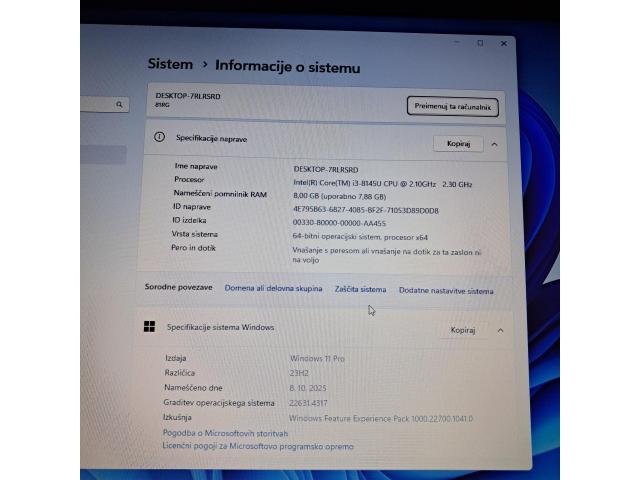Open Licenčni pogoji za Microsoftovo programsko opremo
The width and height of the screenshot is (640, 480).
tap(257, 447)
